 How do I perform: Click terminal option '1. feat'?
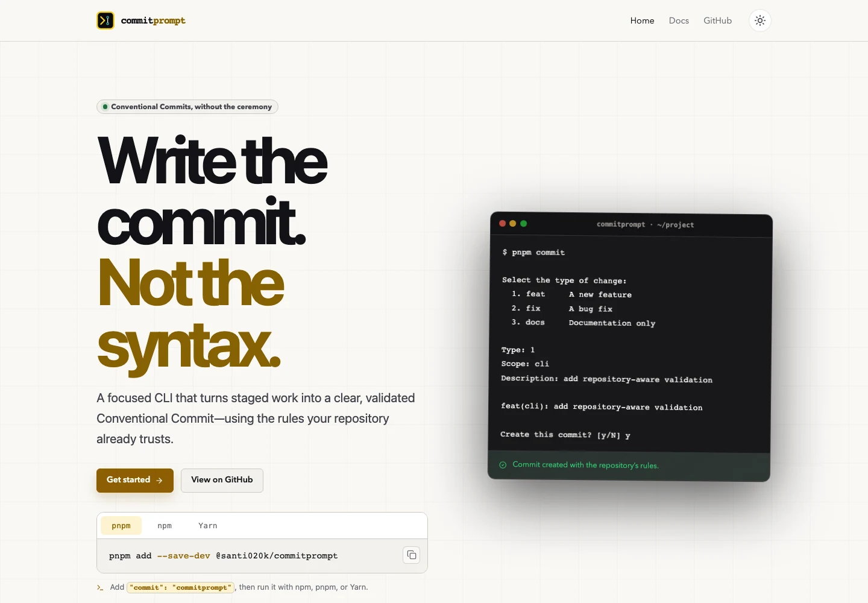(528, 294)
